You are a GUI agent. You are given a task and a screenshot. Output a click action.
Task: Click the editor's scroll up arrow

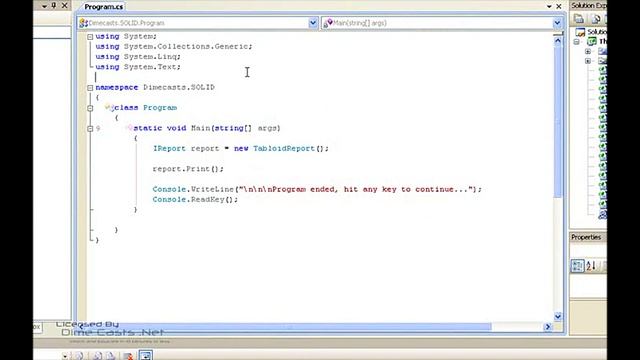click(558, 40)
